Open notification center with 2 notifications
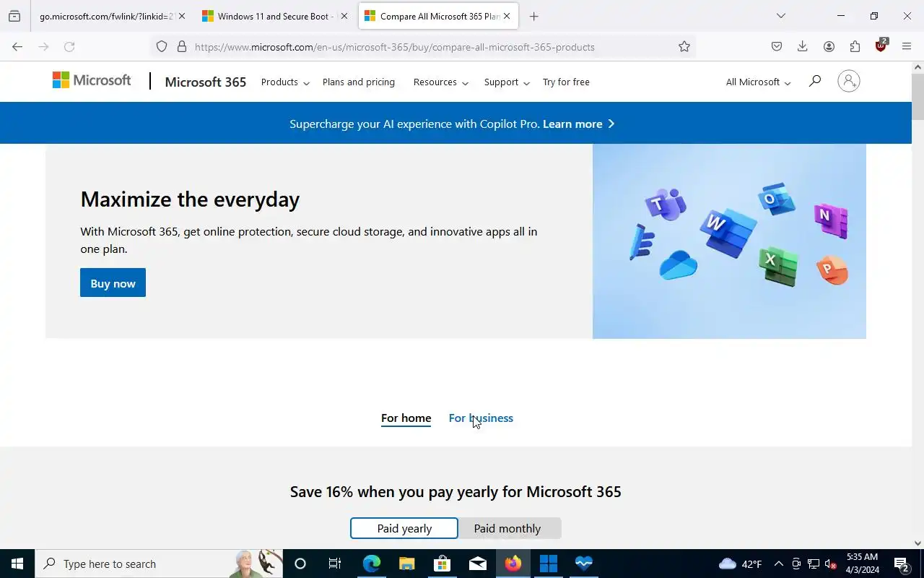The height and width of the screenshot is (578, 924). (902, 564)
